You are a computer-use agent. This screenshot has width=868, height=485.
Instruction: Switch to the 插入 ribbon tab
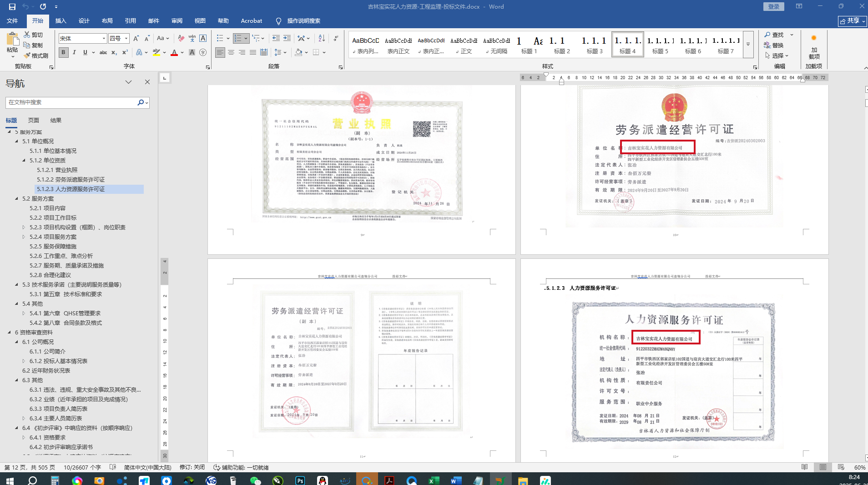tap(61, 21)
